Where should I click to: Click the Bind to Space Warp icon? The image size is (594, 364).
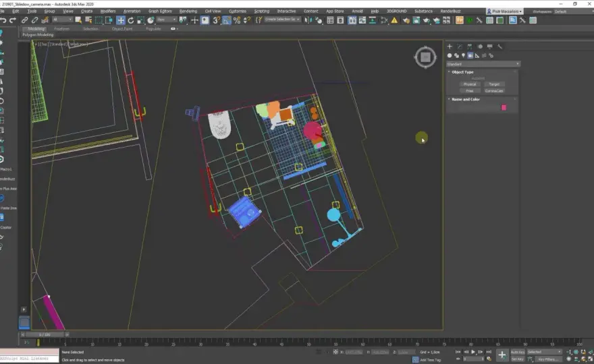pos(45,20)
